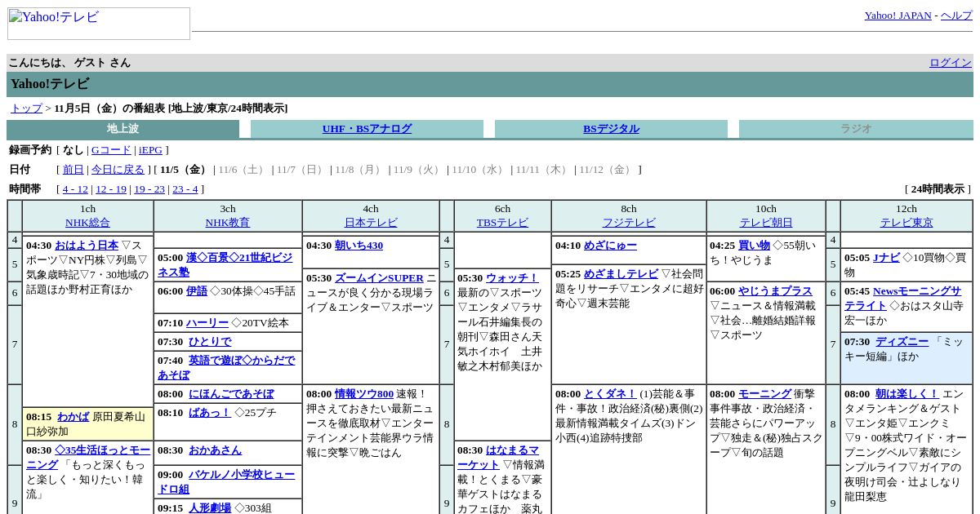Open the めざにゅー program
980x514 pixels.
pos(610,246)
